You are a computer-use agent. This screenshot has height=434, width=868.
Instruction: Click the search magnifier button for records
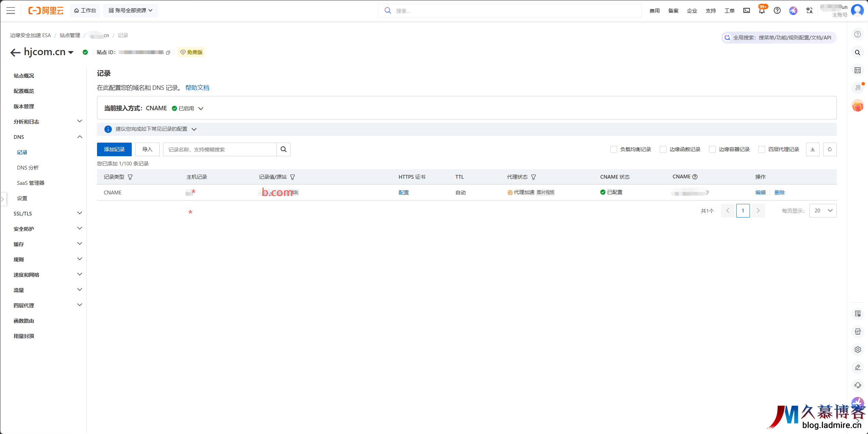point(283,149)
